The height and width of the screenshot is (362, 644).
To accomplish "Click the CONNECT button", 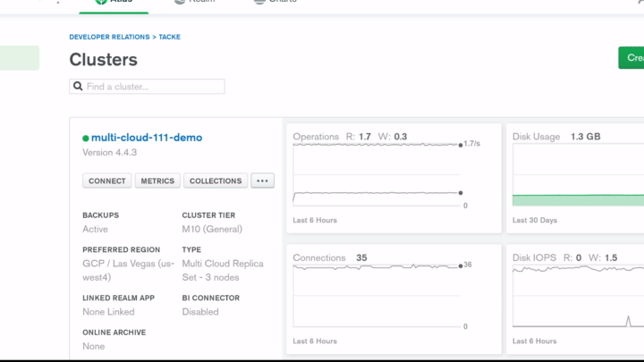I will [x=107, y=181].
